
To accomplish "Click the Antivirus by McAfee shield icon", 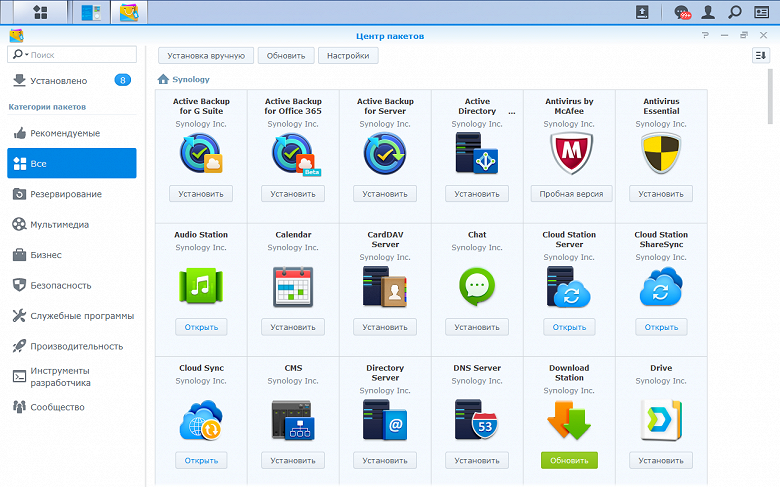I will (571, 154).
